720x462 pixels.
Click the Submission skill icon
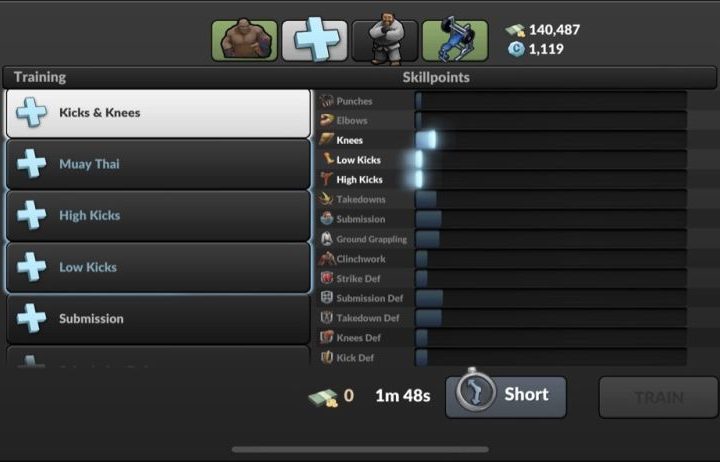pyautogui.click(x=326, y=219)
